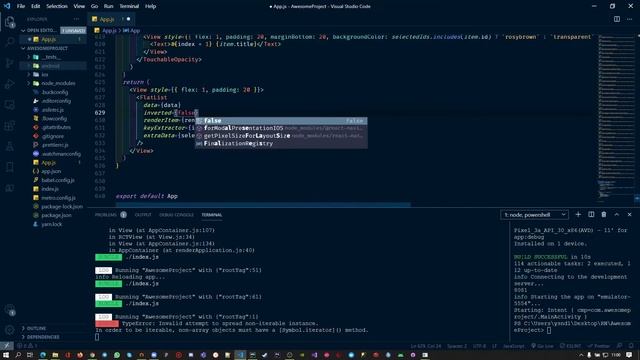
Task: Open Manage gear icon in activity bar
Action: (9, 330)
